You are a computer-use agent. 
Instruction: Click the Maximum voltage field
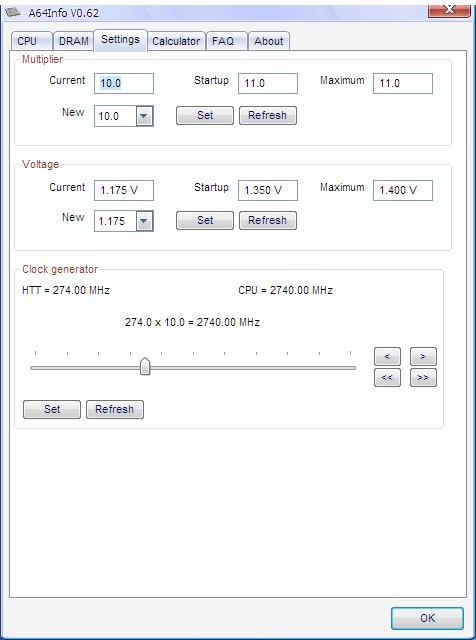[403, 190]
